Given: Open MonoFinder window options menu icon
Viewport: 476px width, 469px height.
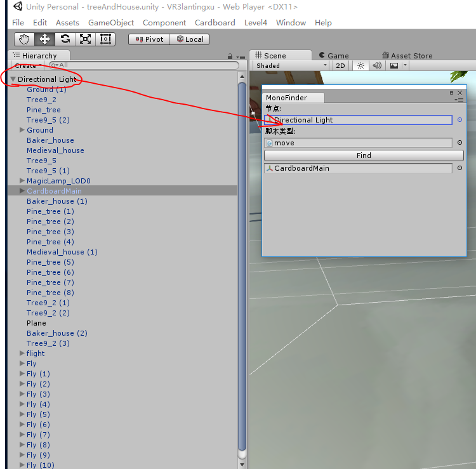Looking at the screenshot, I should coord(459,100).
